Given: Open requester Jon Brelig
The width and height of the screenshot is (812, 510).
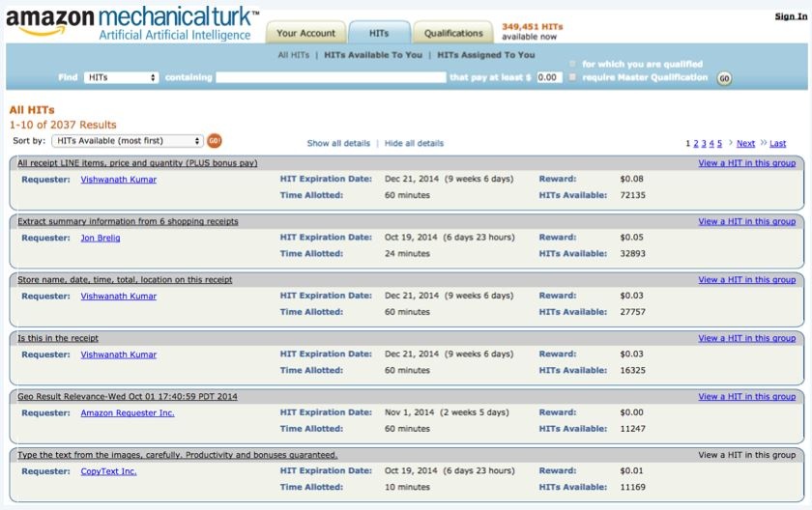Looking at the screenshot, I should tap(101, 238).
